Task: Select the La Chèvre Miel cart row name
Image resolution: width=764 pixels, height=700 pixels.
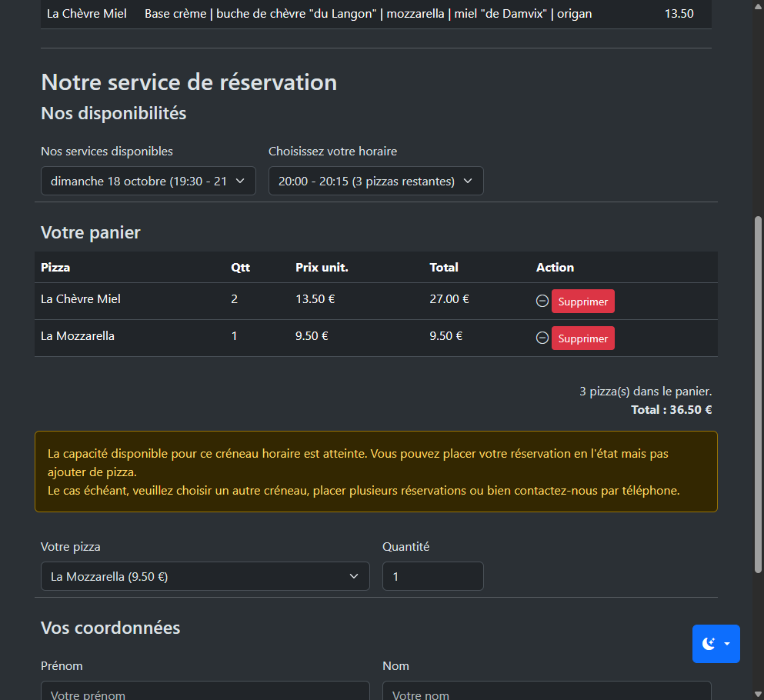Action: 80,299
